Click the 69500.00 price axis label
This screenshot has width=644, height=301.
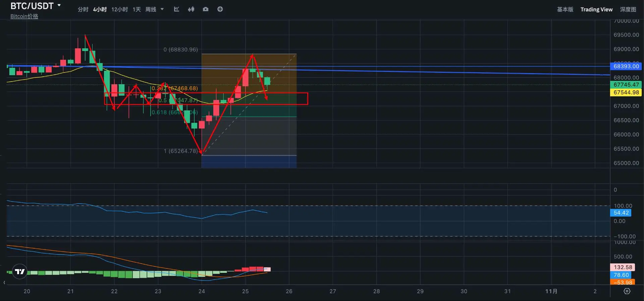pyautogui.click(x=626, y=35)
